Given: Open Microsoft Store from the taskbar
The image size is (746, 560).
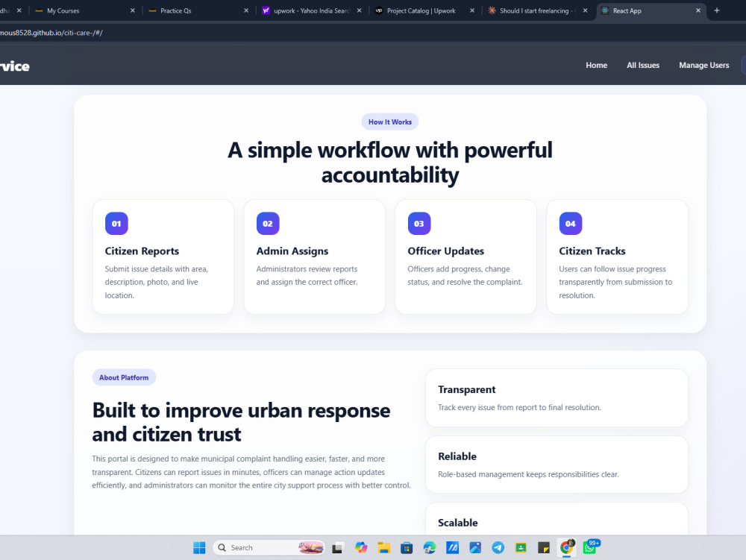Looking at the screenshot, I should tap(407, 547).
